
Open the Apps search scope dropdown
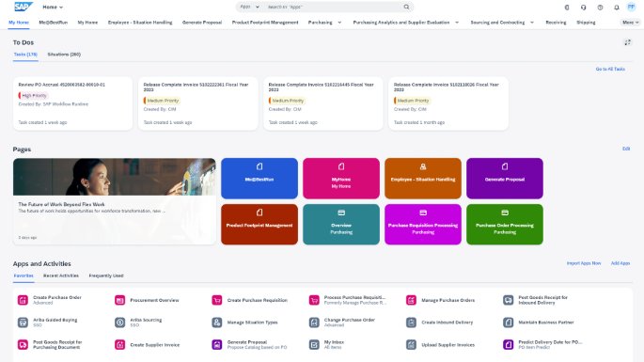click(x=249, y=7)
